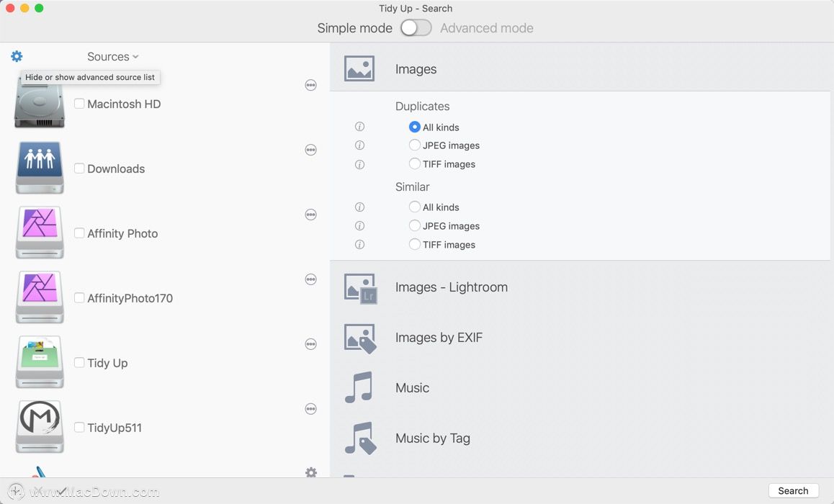Show info for Duplicates TIFF images
The height and width of the screenshot is (504, 834).
click(359, 164)
